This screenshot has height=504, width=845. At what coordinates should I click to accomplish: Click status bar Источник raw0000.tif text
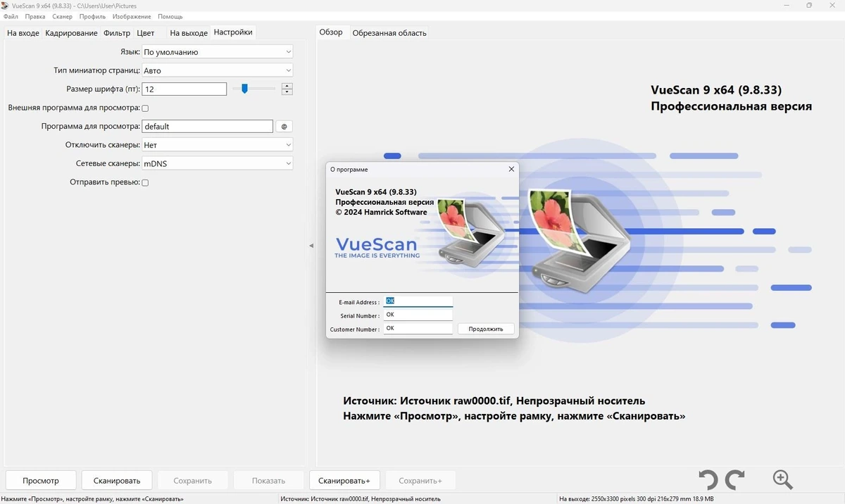click(361, 499)
